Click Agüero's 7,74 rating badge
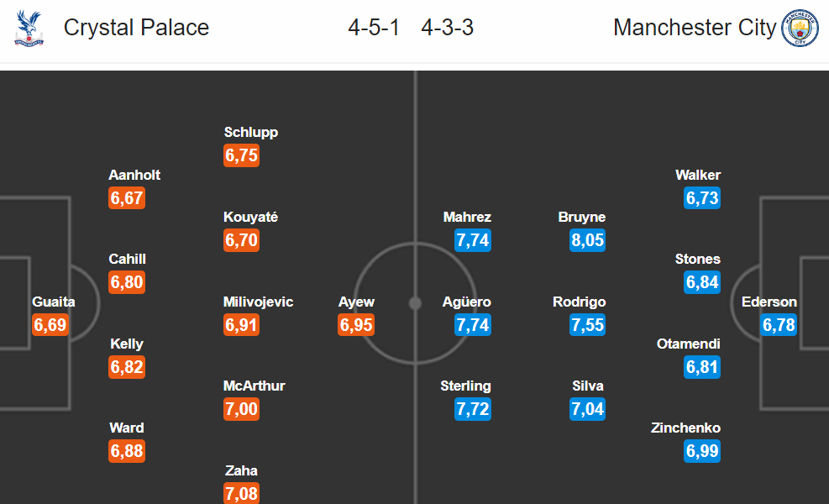 pyautogui.click(x=473, y=325)
